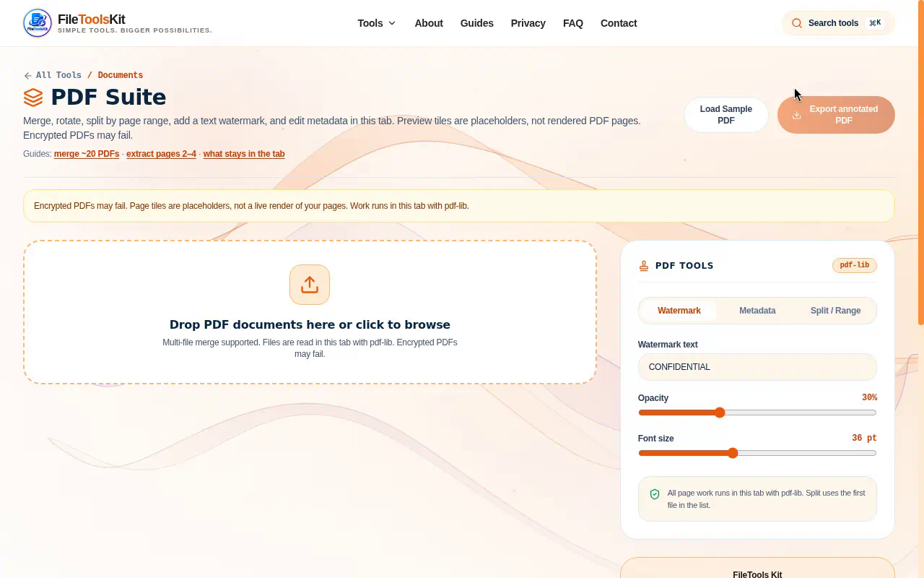Screen dimensions: 924x578
Task: Click the upload icon in the drop zone
Action: 310,285
